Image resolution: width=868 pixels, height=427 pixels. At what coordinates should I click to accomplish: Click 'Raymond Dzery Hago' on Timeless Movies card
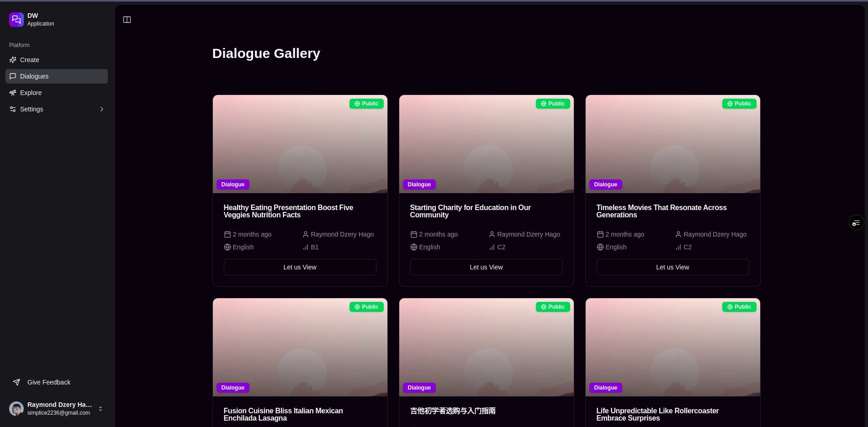pos(715,234)
